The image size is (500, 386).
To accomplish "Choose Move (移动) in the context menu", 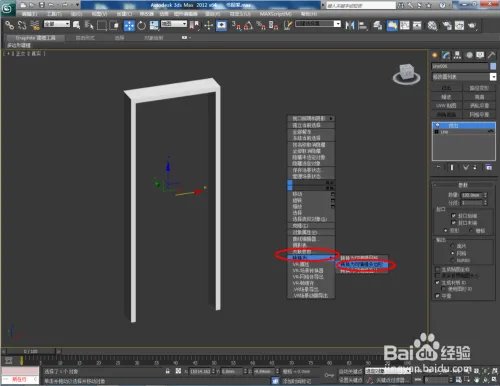I will pos(297,194).
